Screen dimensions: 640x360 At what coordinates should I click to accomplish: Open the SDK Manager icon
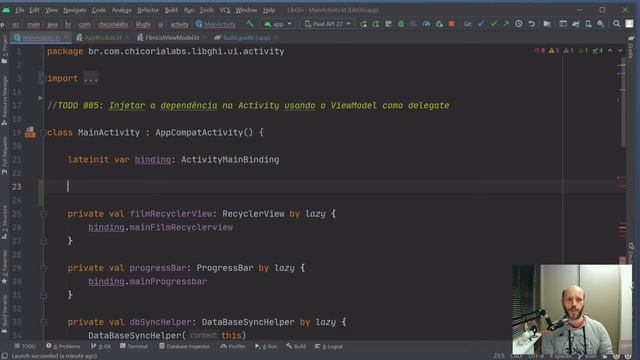(601, 24)
